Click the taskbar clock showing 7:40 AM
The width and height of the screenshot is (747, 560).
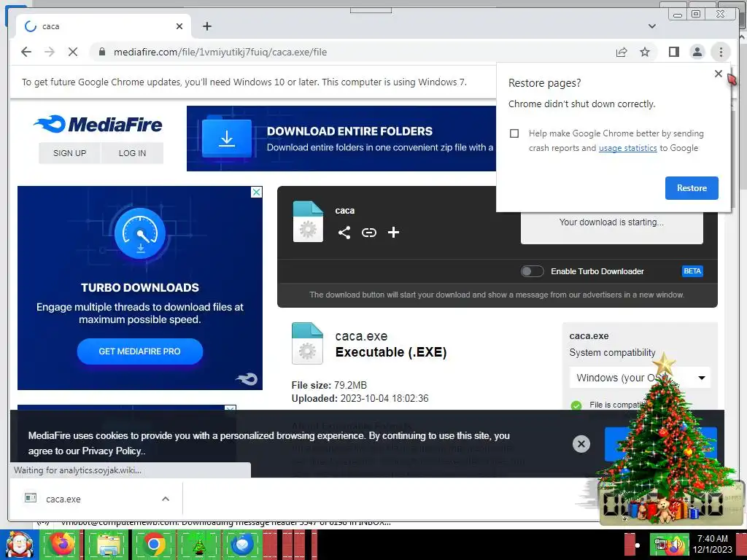(x=712, y=544)
